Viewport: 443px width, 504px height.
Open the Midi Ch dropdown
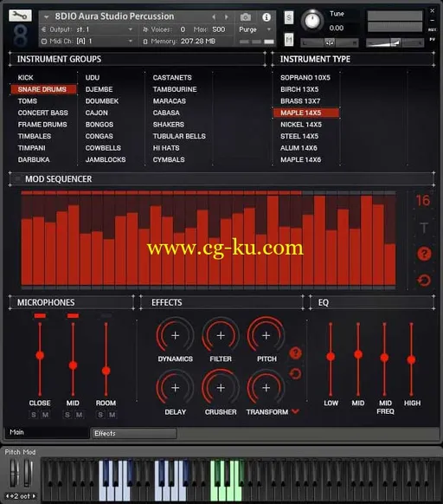(87, 42)
